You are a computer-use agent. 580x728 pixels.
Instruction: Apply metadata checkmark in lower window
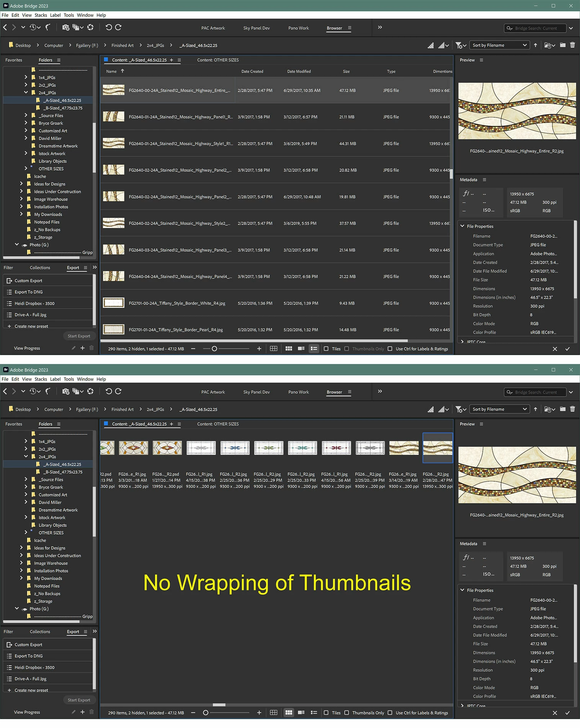point(567,713)
